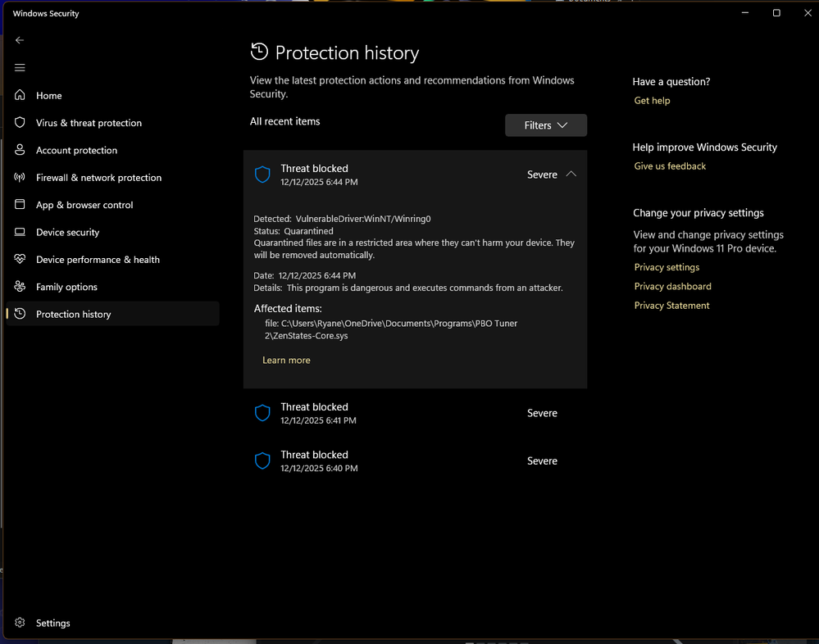Viewport: 819px width, 644px height.
Task: Open Device performance & health
Action: tap(113, 260)
